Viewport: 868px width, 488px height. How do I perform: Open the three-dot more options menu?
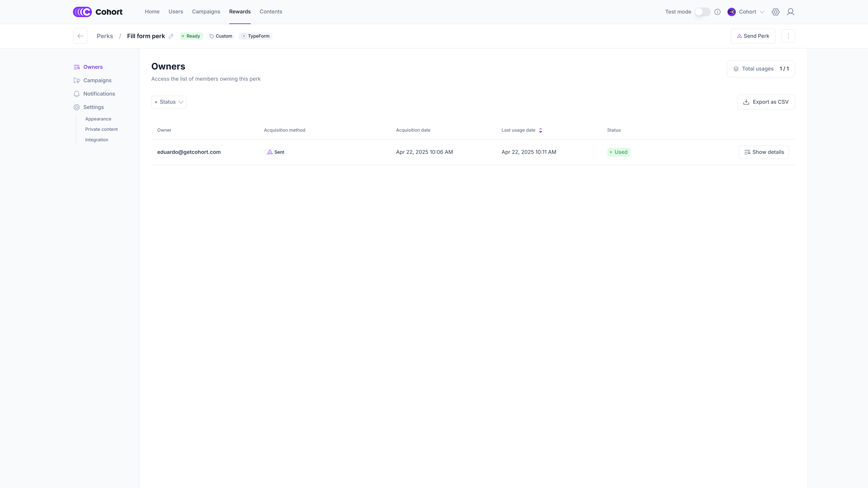pyautogui.click(x=788, y=36)
